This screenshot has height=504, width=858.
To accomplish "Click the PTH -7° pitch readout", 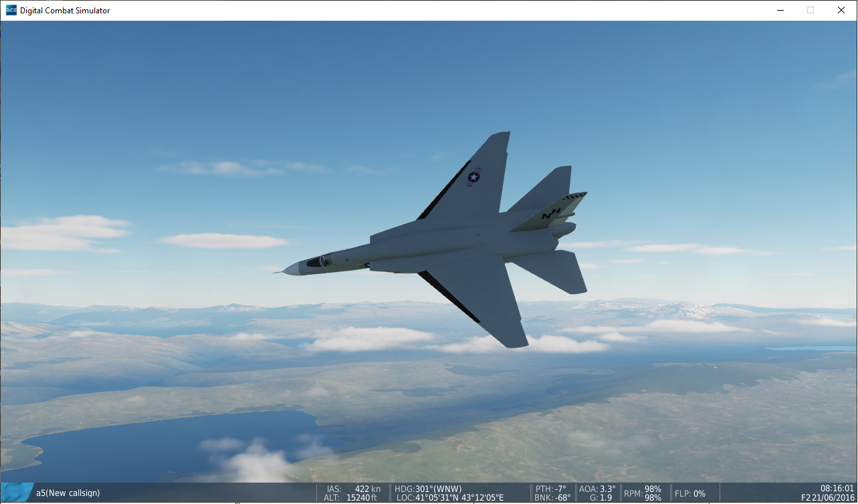I will [550, 489].
